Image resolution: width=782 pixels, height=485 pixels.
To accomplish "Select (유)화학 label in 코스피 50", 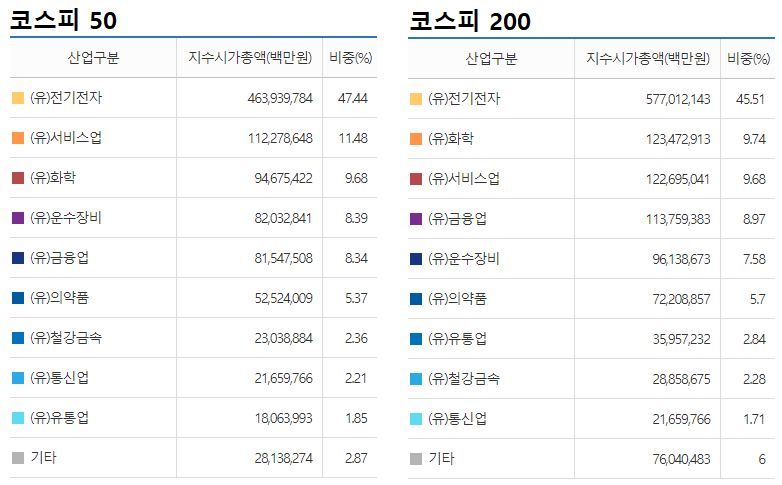I will point(53,178).
